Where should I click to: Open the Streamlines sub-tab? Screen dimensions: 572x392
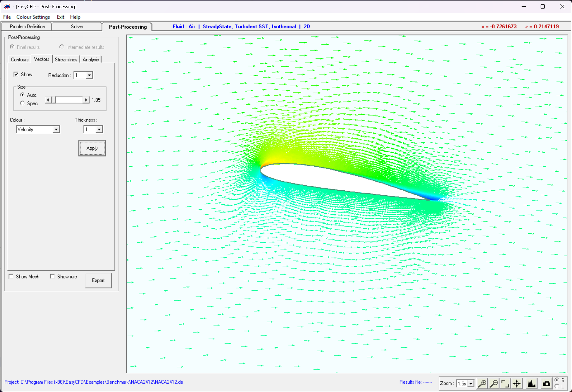point(66,60)
